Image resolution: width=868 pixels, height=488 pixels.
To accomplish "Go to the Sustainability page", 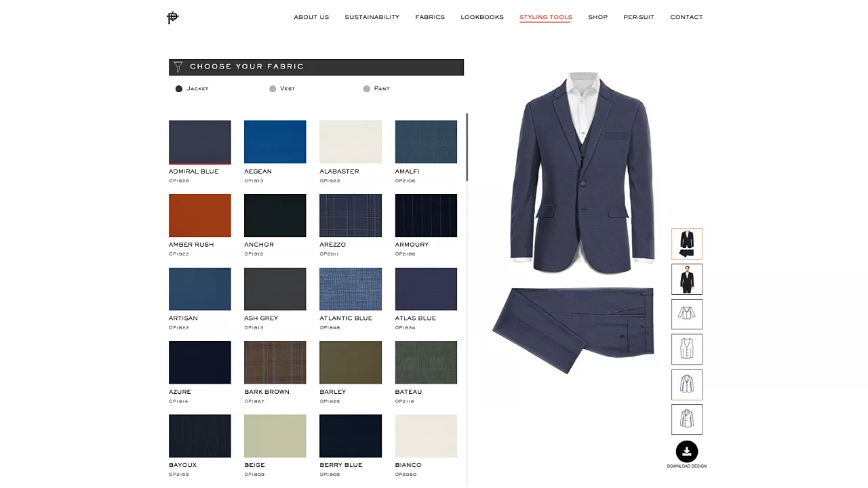I will (372, 17).
